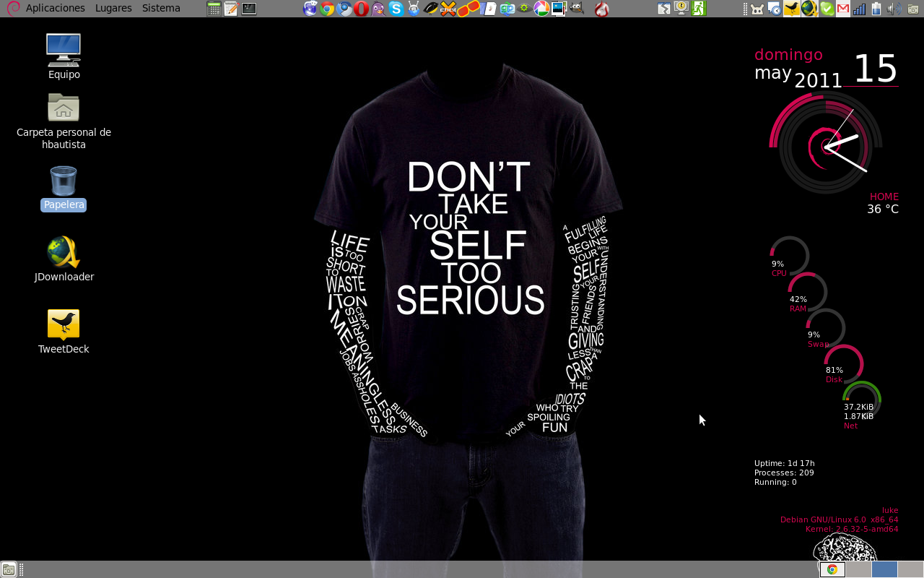Viewport: 924px width, 578px height.
Task: Launch the calculator from the panel
Action: pyautogui.click(x=214, y=9)
